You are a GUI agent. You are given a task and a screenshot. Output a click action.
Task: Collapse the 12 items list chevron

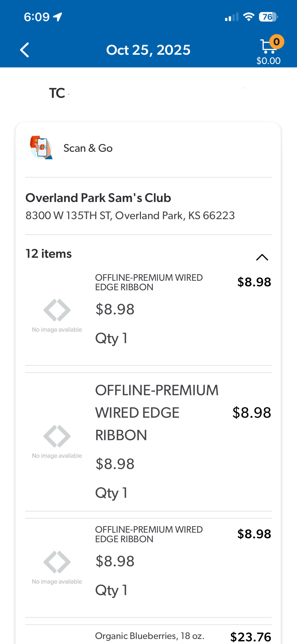pos(262,257)
